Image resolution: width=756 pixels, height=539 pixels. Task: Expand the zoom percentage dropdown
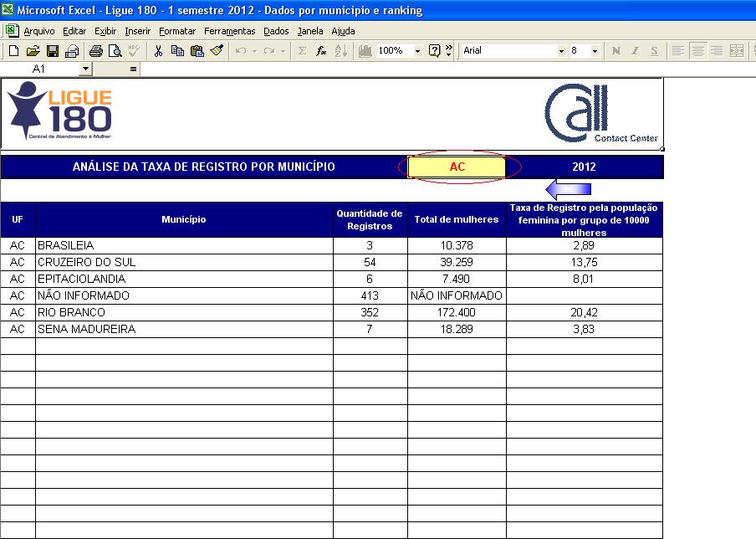pos(417,51)
